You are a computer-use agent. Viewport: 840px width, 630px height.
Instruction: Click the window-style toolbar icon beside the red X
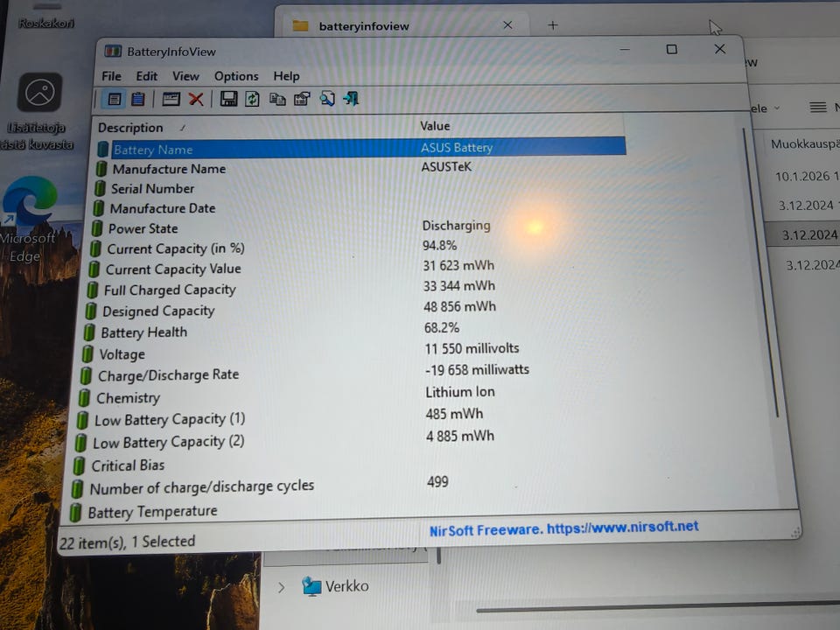(x=171, y=99)
